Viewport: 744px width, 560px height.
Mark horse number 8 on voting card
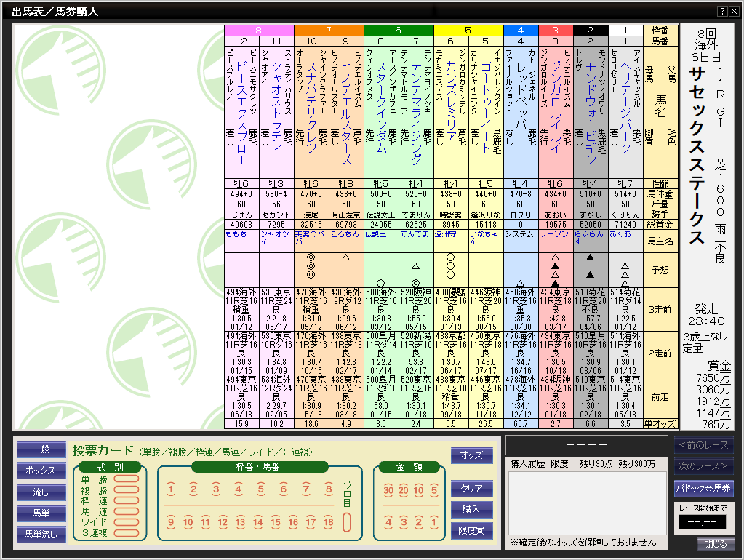[x=328, y=489]
